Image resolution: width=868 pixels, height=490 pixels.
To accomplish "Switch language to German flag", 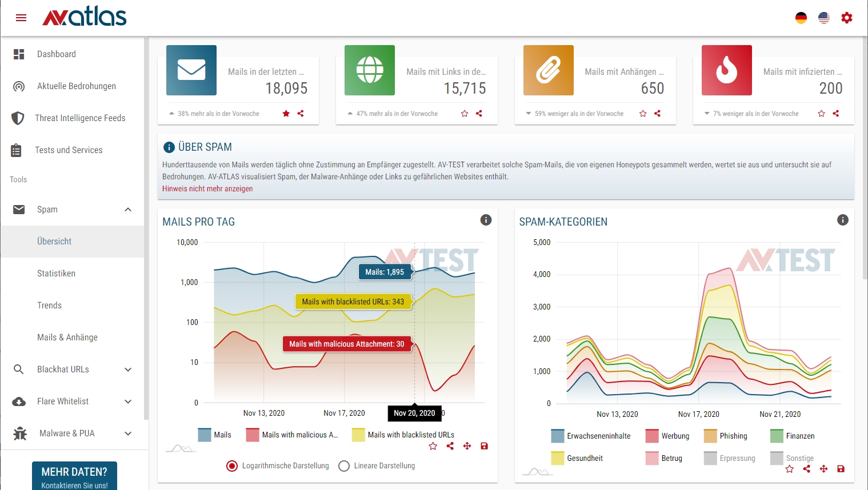I will click(x=801, y=18).
